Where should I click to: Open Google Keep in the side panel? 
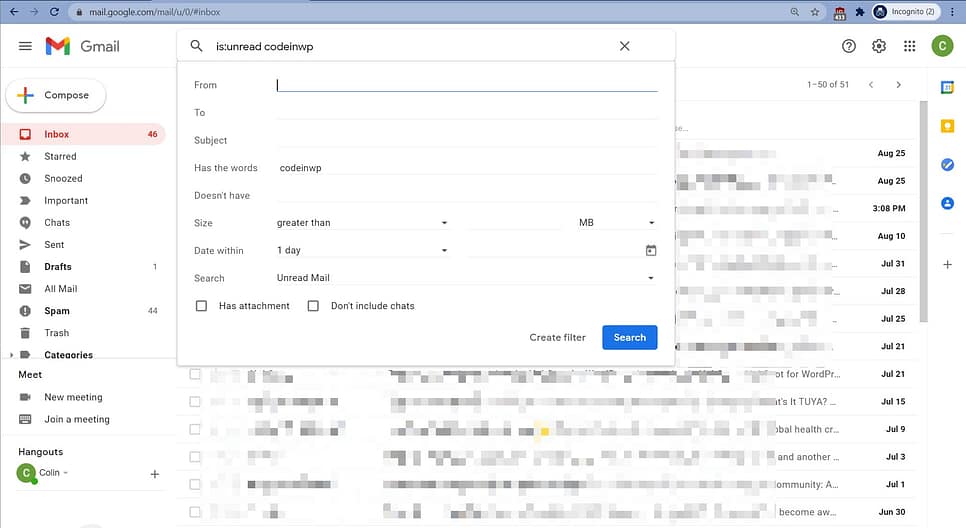947,126
